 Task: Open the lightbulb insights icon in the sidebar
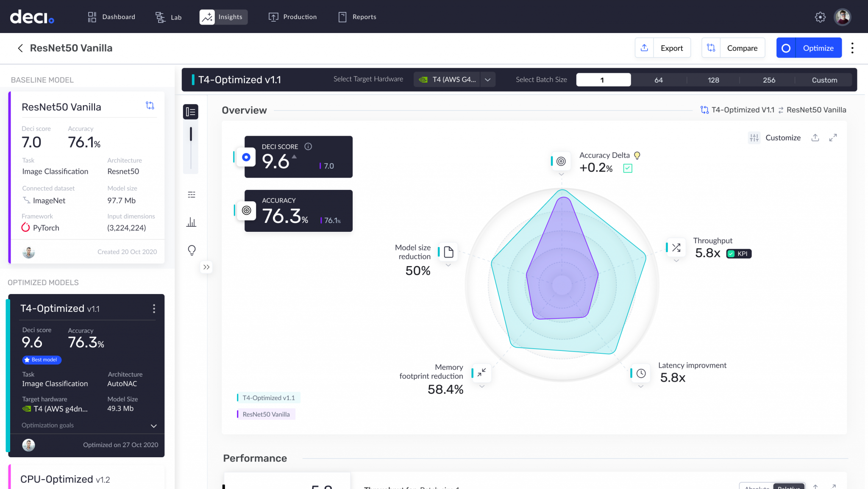point(192,250)
